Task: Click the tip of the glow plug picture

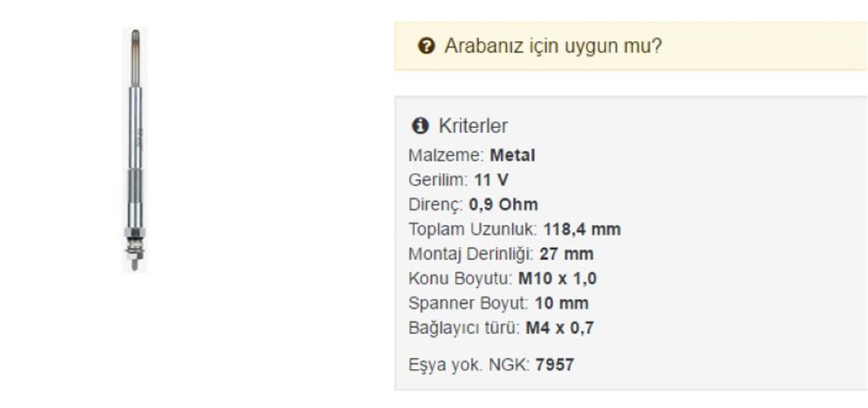Action: pos(135,36)
